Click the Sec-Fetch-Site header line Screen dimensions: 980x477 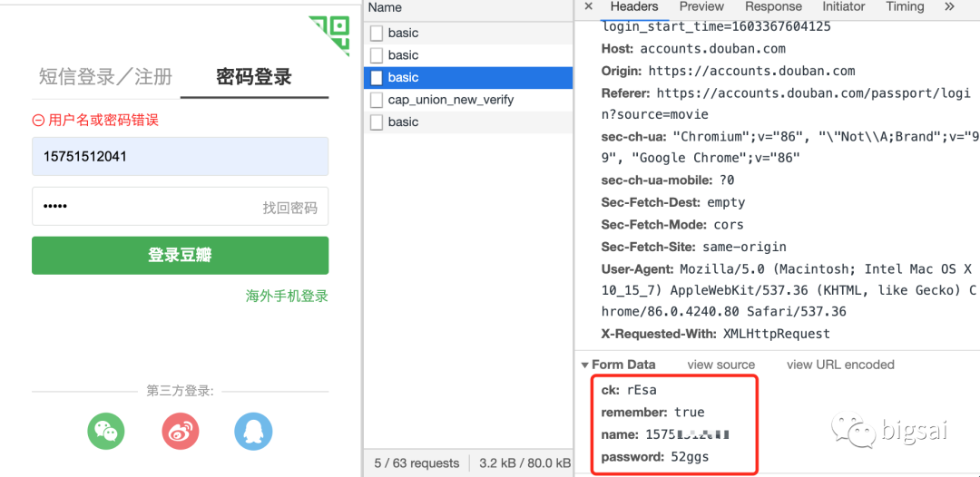point(694,248)
